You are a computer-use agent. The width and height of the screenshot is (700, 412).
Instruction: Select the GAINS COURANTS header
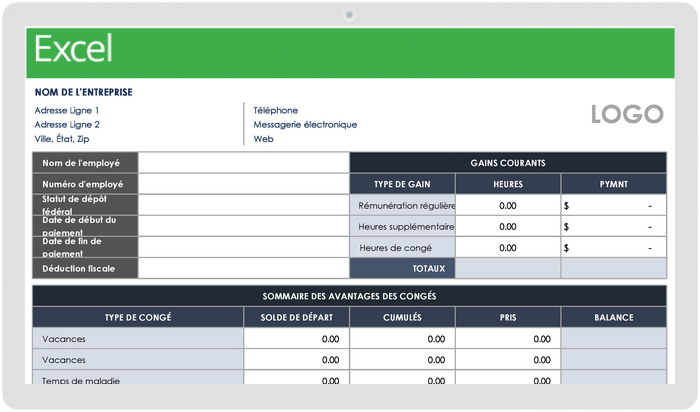(508, 163)
